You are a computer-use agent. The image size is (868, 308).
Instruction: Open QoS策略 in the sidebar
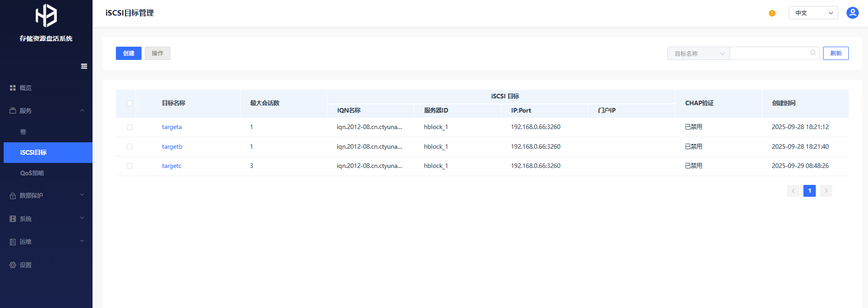pos(32,173)
